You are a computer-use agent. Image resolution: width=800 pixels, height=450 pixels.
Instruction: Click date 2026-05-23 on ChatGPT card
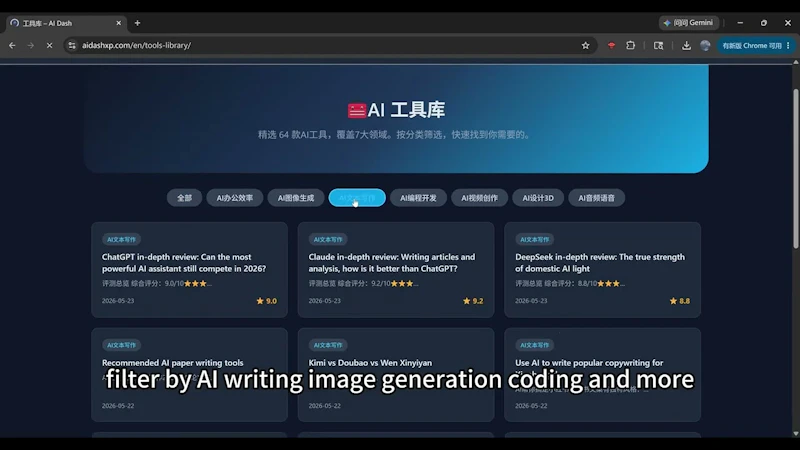pos(118,301)
